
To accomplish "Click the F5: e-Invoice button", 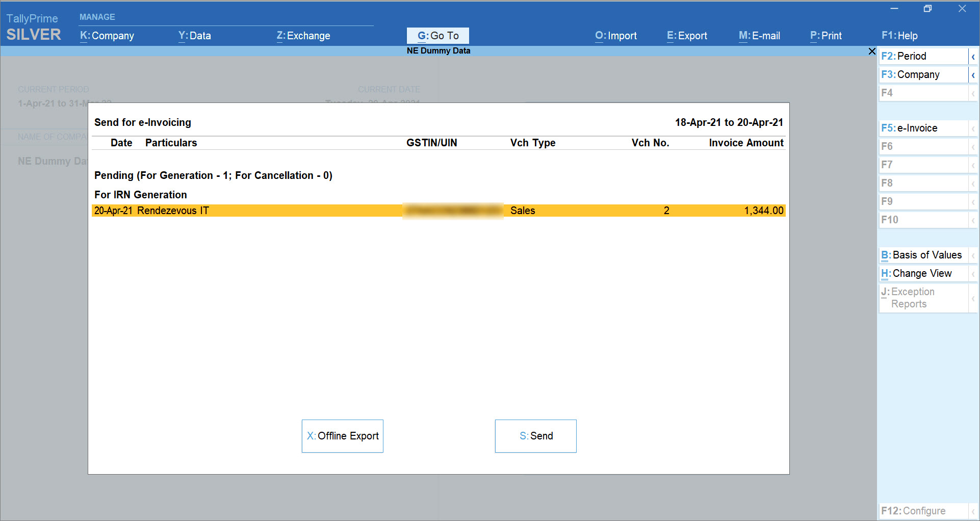I will click(x=923, y=128).
